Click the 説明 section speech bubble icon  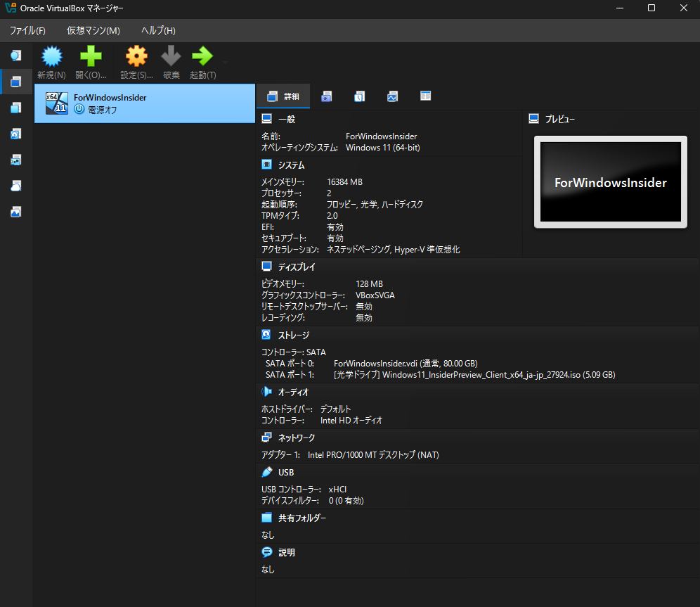266,552
